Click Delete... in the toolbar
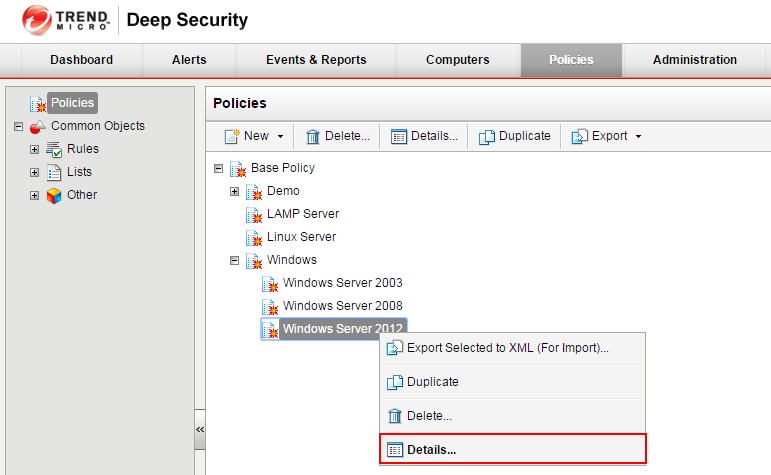 (x=347, y=136)
